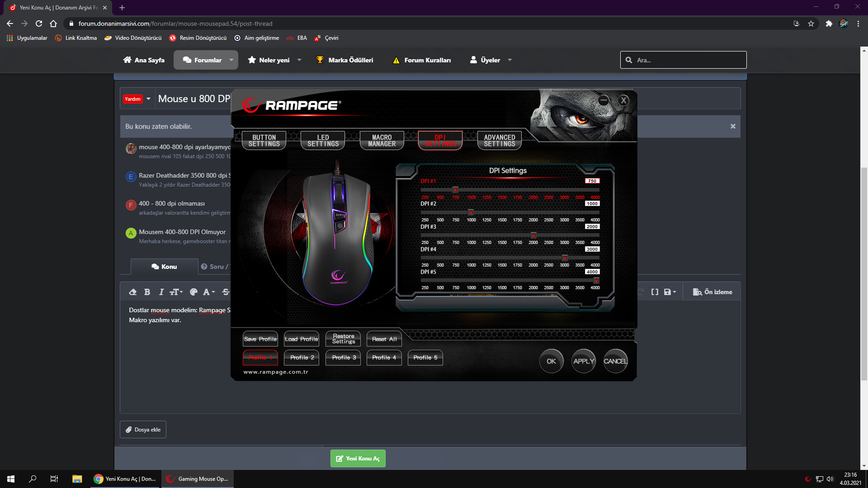
Task: Bookmark this page with the star icon
Action: [811, 23]
